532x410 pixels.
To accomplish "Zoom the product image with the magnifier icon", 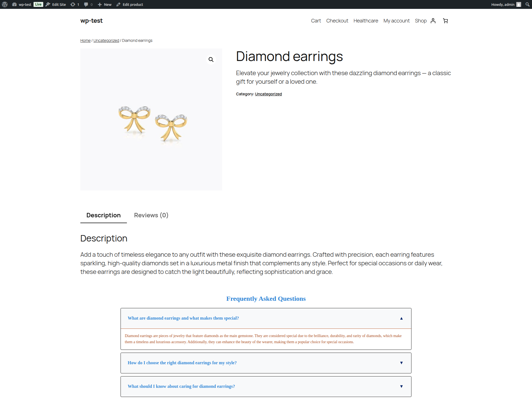I will click(x=211, y=59).
